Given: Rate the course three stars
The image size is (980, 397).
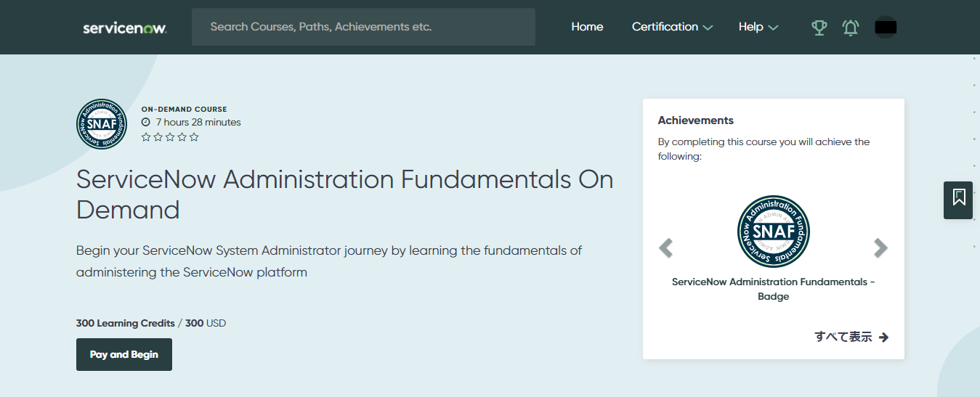Looking at the screenshot, I should pos(170,137).
